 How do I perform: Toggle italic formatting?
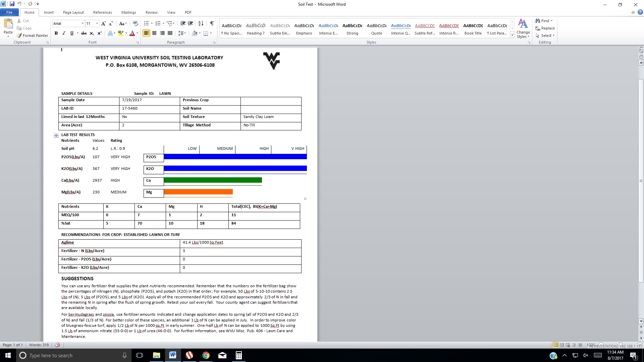tap(64, 33)
